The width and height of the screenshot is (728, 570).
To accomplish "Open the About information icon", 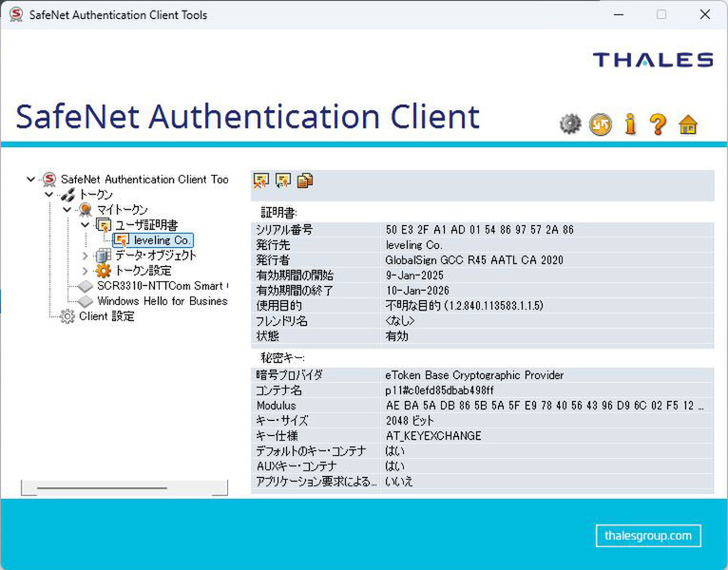I will coord(630,123).
